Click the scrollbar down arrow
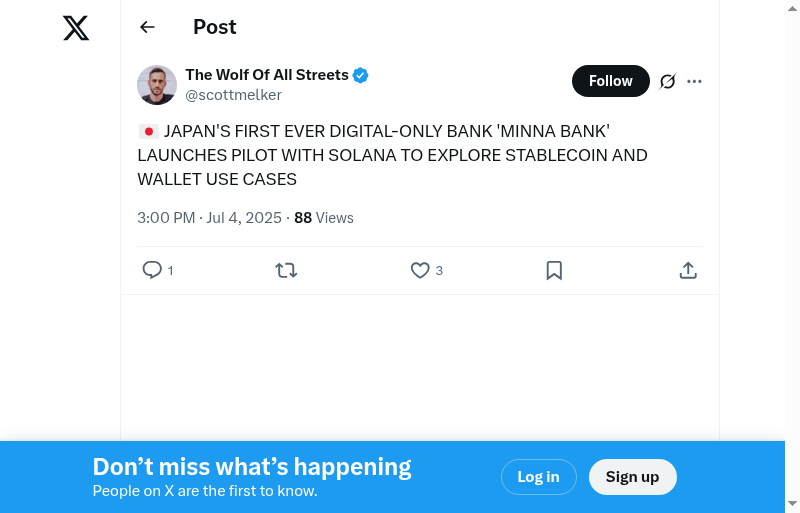 (792, 503)
